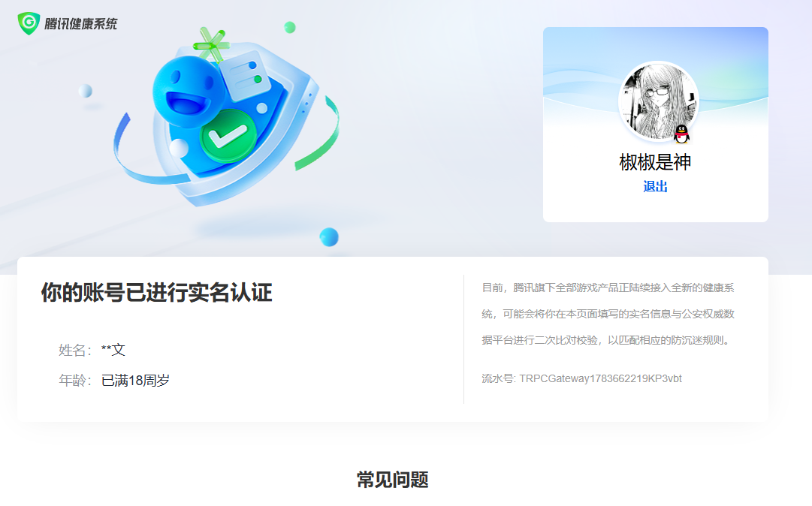Click the shield checkmark hero illustration
The height and width of the screenshot is (506, 812).
227,116
